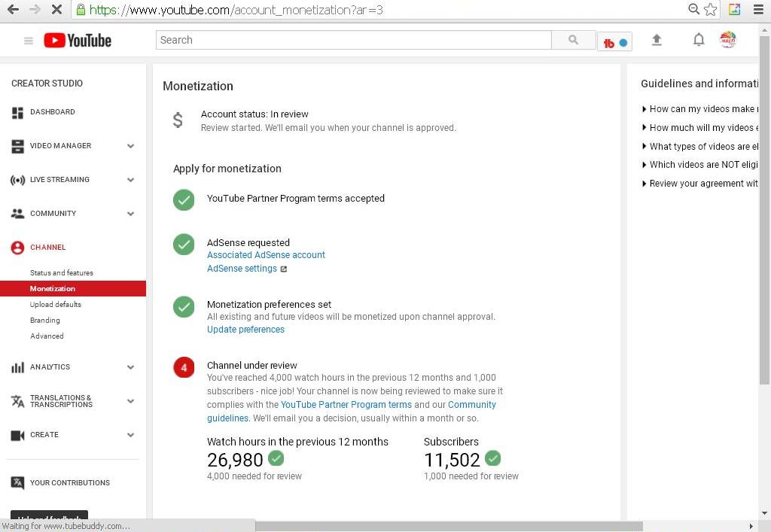Open Chrome hamburger menu
Image resolution: width=771 pixels, height=532 pixels.
(x=759, y=9)
